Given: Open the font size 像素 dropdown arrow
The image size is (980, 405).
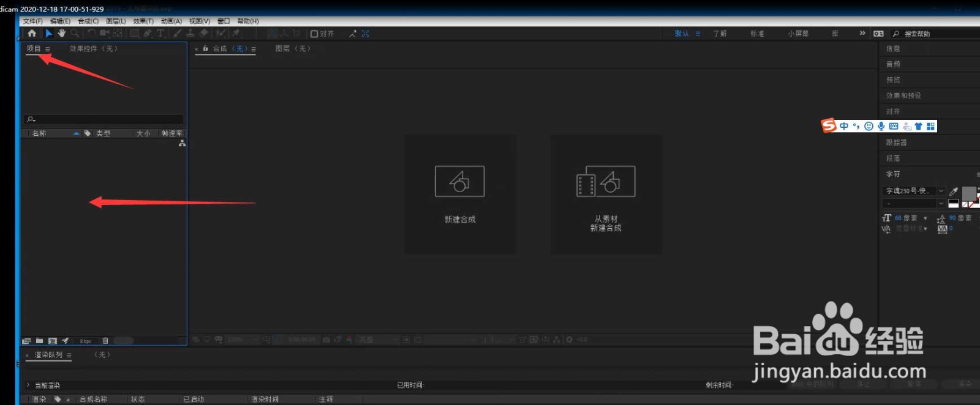Looking at the screenshot, I should click(925, 218).
